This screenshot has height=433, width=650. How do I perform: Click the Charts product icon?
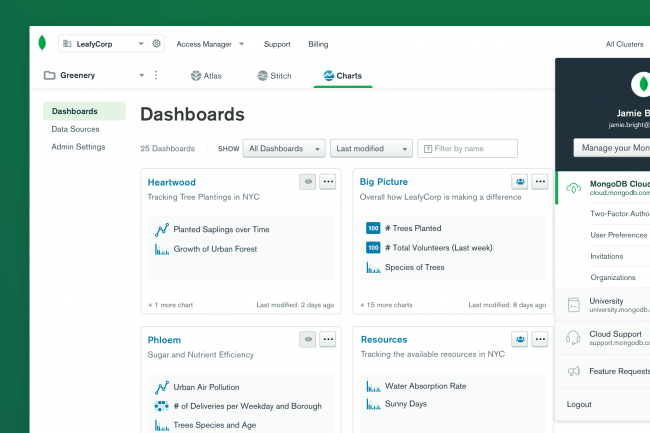pos(329,75)
